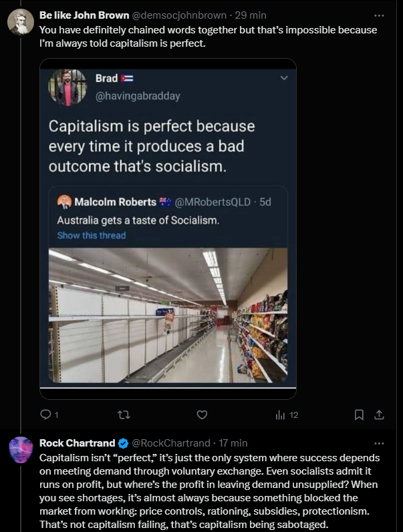
Task: Reply to Be like John Brown's post
Action: (46, 415)
